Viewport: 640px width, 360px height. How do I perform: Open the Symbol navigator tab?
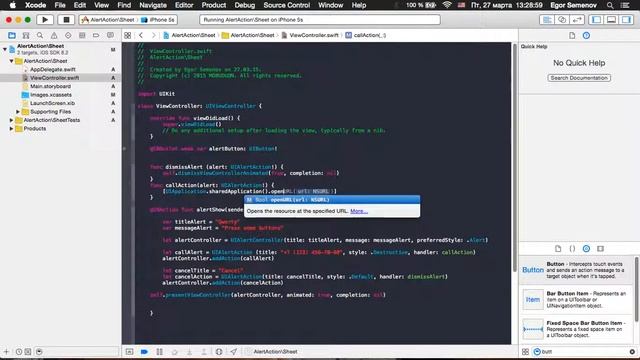[26, 36]
